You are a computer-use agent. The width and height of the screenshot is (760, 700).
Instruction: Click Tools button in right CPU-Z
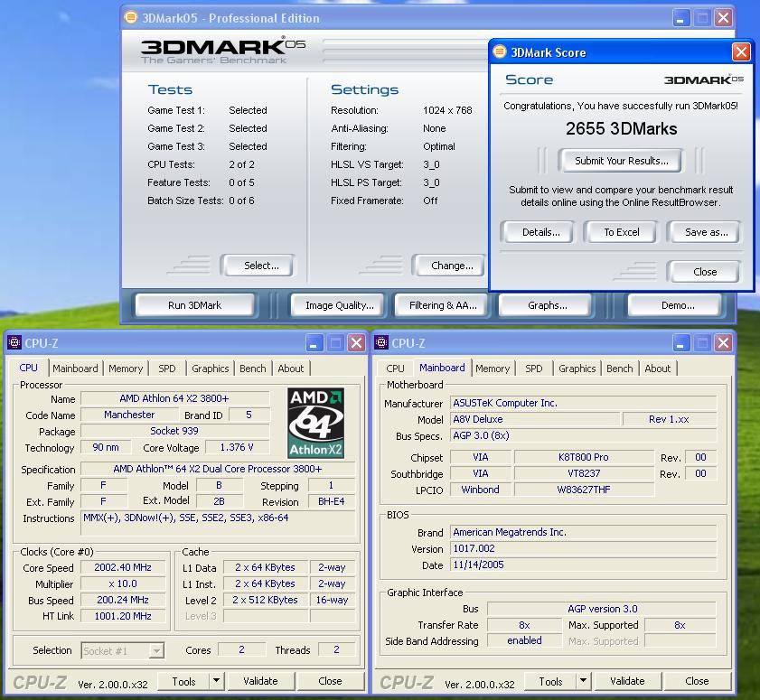pos(550,681)
